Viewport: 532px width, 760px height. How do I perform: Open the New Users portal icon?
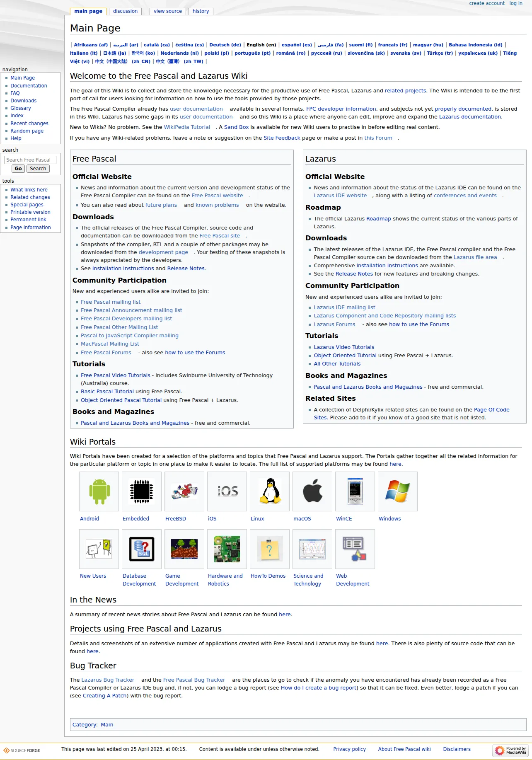tap(99, 549)
